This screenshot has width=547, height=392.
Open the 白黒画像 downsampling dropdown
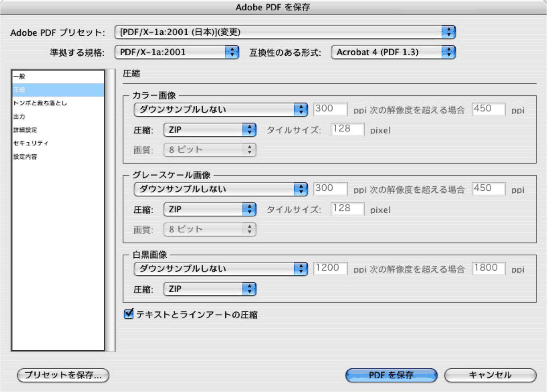click(x=222, y=268)
